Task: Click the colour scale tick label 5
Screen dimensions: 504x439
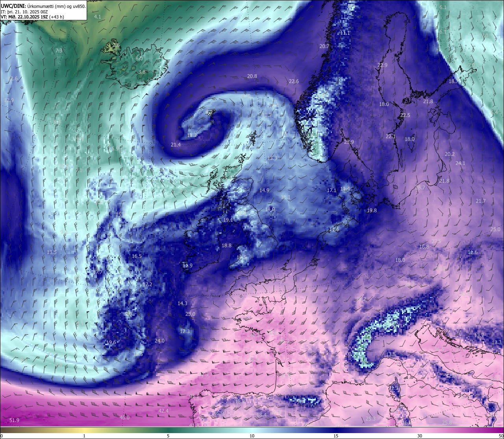Action: coord(168,436)
